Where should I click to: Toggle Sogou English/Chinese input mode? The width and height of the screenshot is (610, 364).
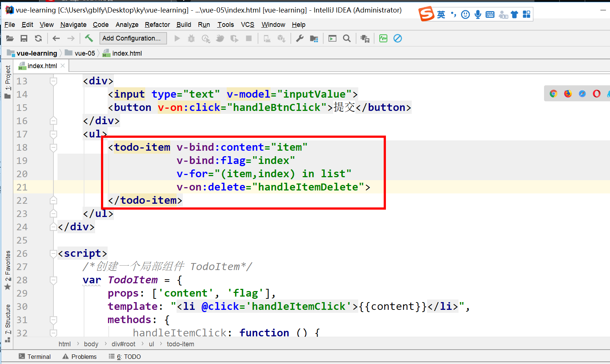click(441, 14)
